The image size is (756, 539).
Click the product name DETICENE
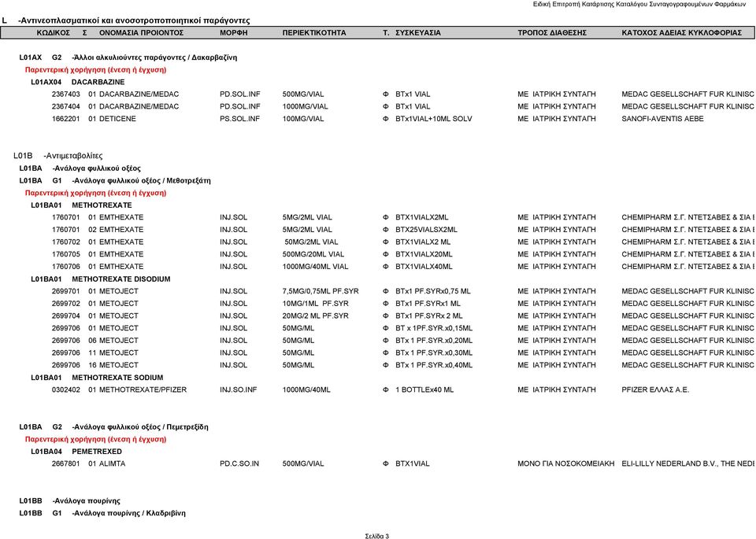click(x=117, y=119)
